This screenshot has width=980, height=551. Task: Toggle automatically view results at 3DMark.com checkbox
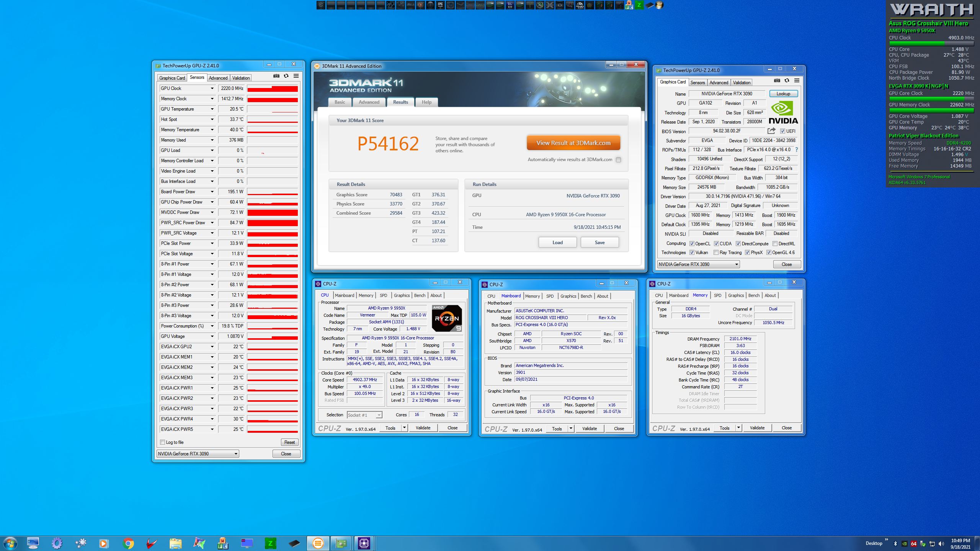coord(618,160)
